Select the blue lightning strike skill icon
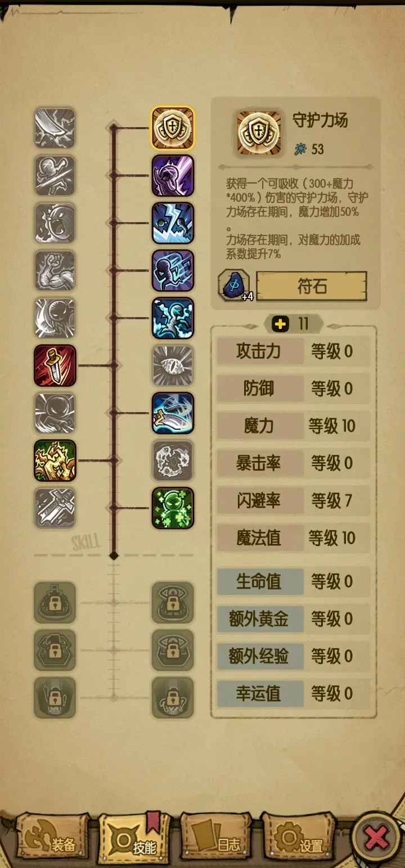Viewport: 405px width, 868px height. (173, 223)
